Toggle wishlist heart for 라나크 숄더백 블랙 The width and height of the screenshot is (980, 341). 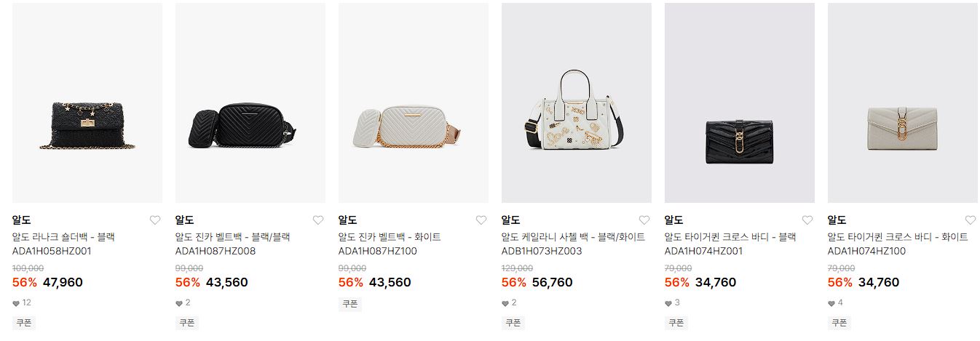tap(155, 220)
